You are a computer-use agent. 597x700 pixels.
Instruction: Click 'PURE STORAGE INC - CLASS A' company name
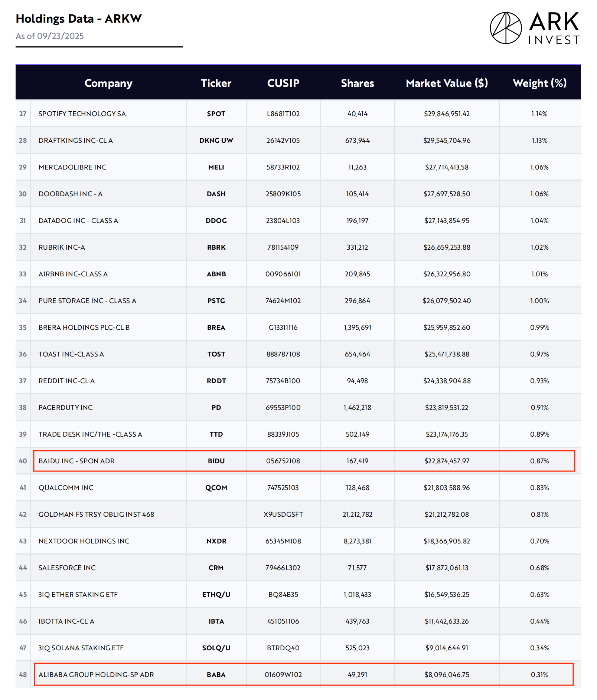click(x=88, y=301)
